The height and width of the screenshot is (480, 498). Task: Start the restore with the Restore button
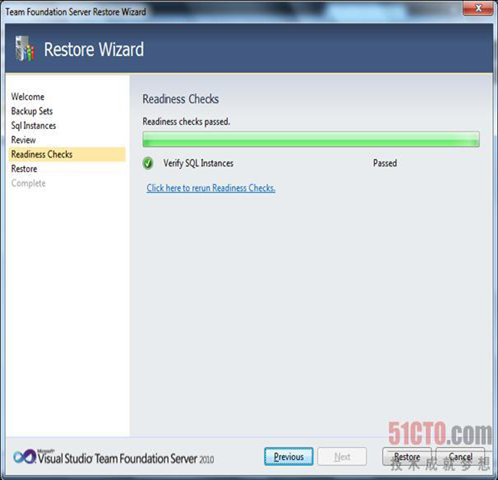(x=407, y=457)
